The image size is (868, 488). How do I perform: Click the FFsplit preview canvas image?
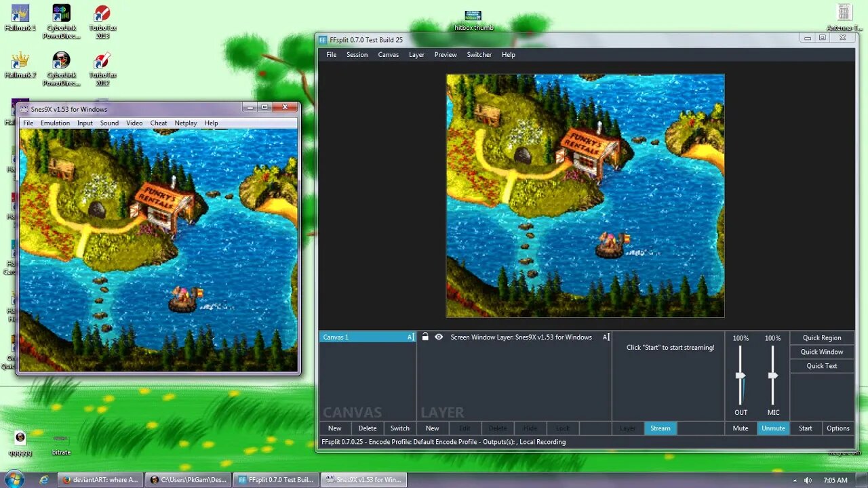pos(585,196)
